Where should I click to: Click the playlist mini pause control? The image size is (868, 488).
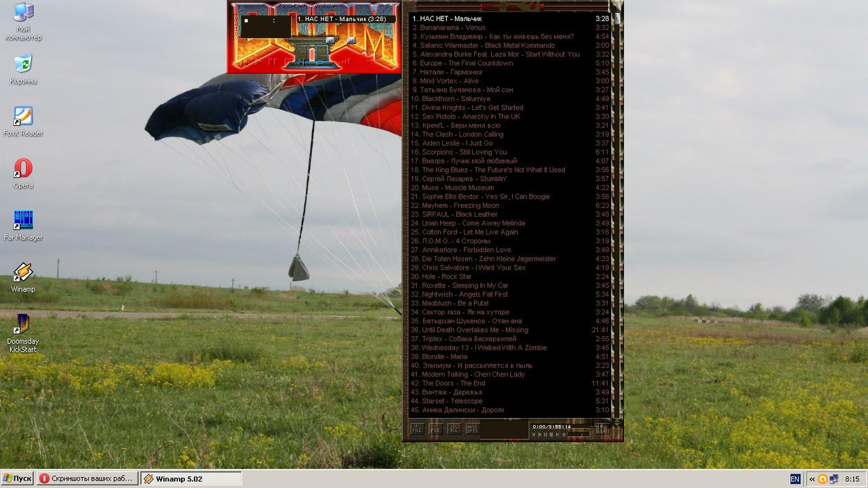(x=545, y=434)
